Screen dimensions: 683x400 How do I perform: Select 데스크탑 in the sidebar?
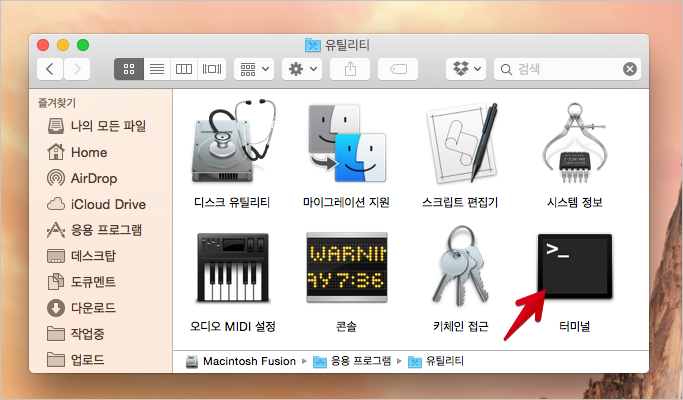click(x=81, y=256)
